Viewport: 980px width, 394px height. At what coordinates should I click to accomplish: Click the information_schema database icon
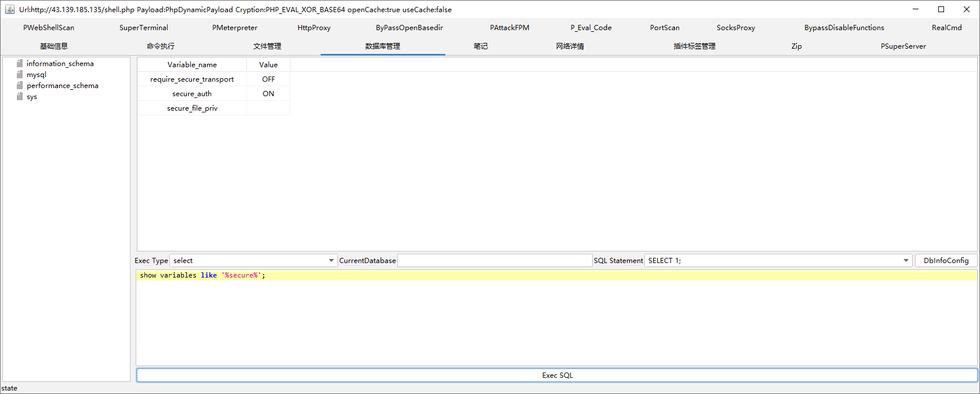(x=20, y=64)
